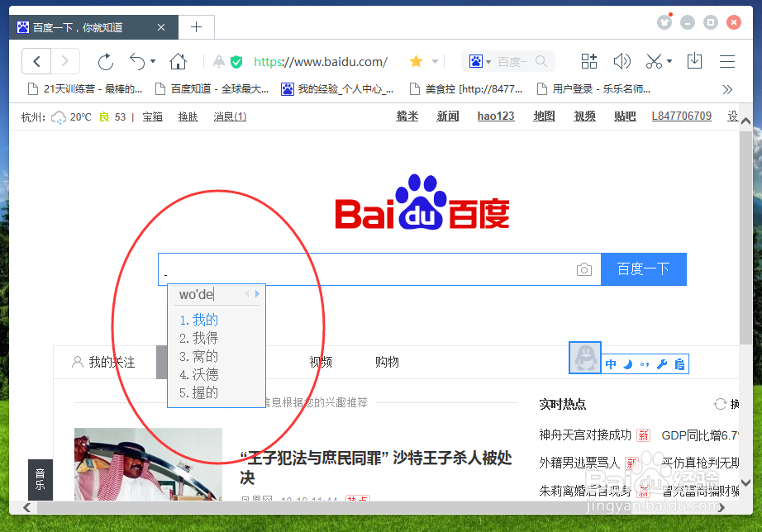Switch to the 购物 tab
Viewport: 762px width, 532px height.
387,362
